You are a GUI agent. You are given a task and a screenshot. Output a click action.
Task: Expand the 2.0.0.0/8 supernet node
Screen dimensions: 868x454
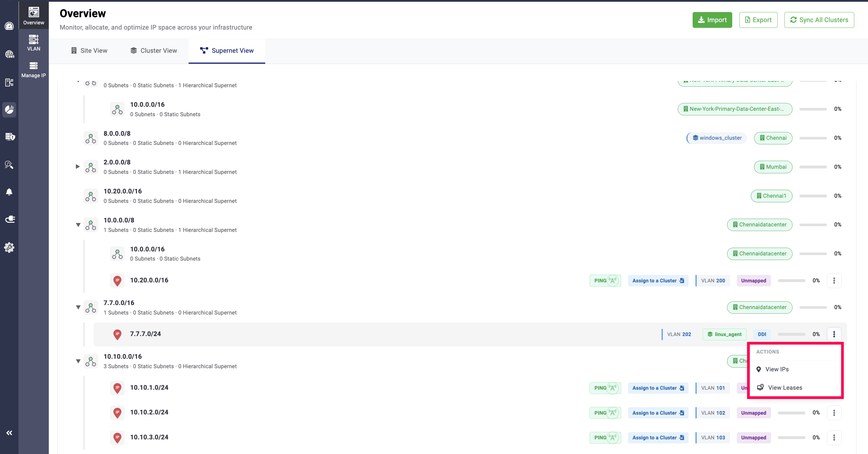[78, 166]
